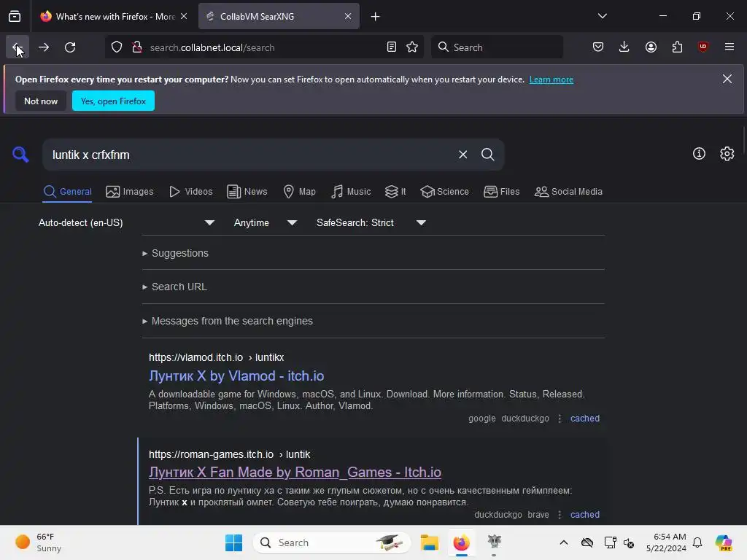Click the Windows taskbar Search box
The height and width of the screenshot is (560, 747).
(332, 542)
